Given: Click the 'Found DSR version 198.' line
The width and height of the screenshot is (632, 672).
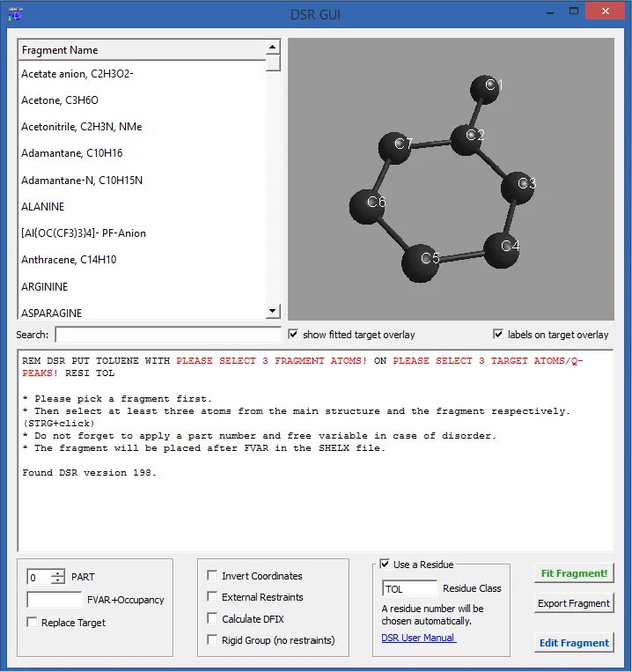Looking at the screenshot, I should (x=89, y=472).
